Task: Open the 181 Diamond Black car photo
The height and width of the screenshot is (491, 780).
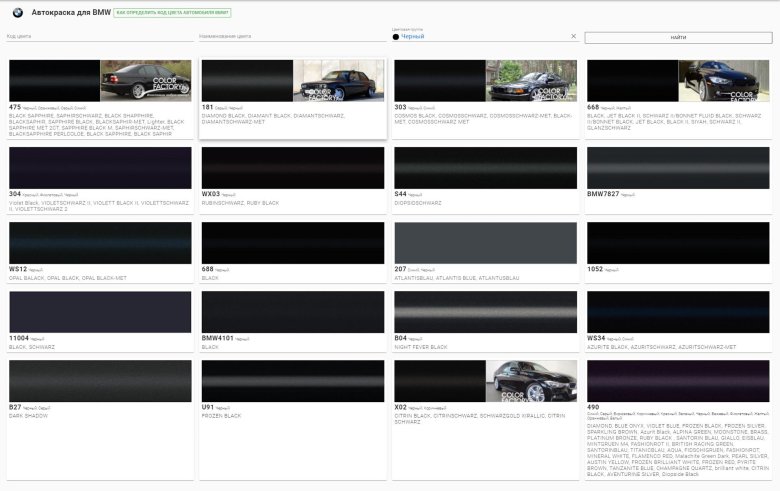Action: coord(339,81)
